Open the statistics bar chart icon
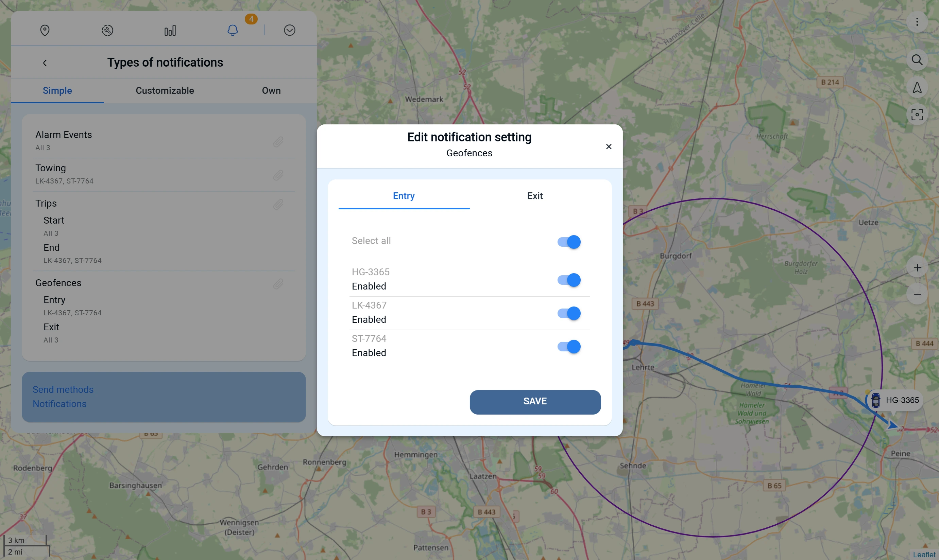The width and height of the screenshot is (939, 560). point(170,30)
